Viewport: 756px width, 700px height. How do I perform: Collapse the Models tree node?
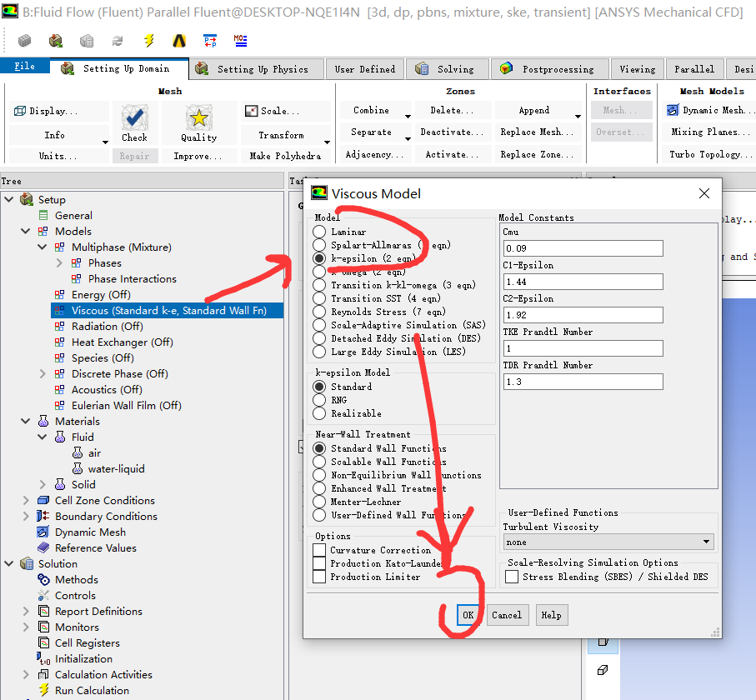coord(26,232)
